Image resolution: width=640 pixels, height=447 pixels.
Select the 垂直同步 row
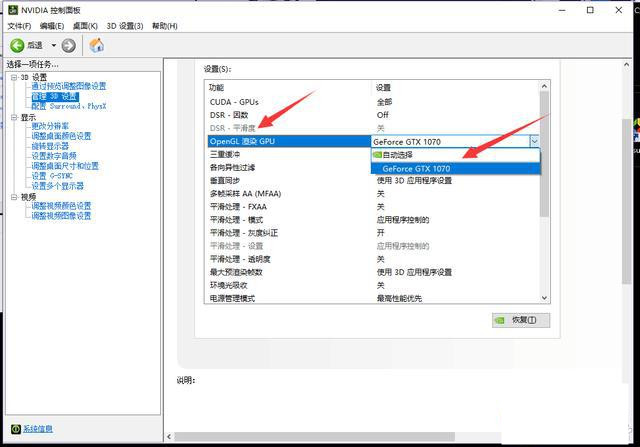click(x=373, y=180)
